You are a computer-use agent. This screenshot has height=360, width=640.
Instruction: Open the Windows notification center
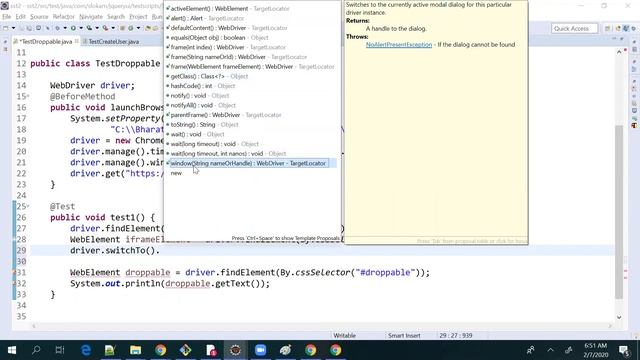[624, 350]
